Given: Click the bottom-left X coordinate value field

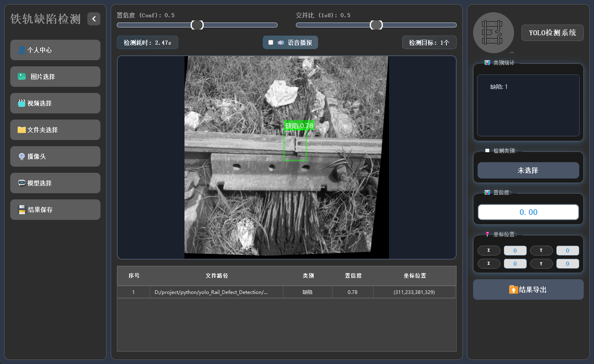Looking at the screenshot, I should tap(515, 263).
